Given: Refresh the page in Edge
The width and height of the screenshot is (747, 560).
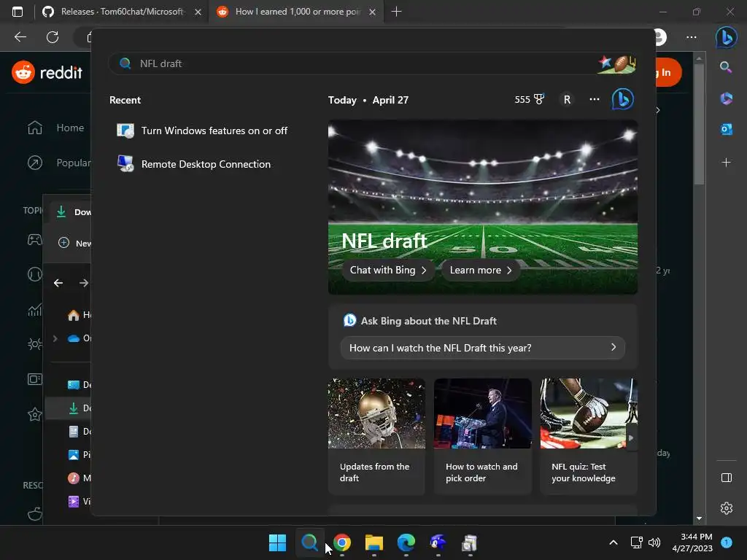Looking at the screenshot, I should click(53, 37).
